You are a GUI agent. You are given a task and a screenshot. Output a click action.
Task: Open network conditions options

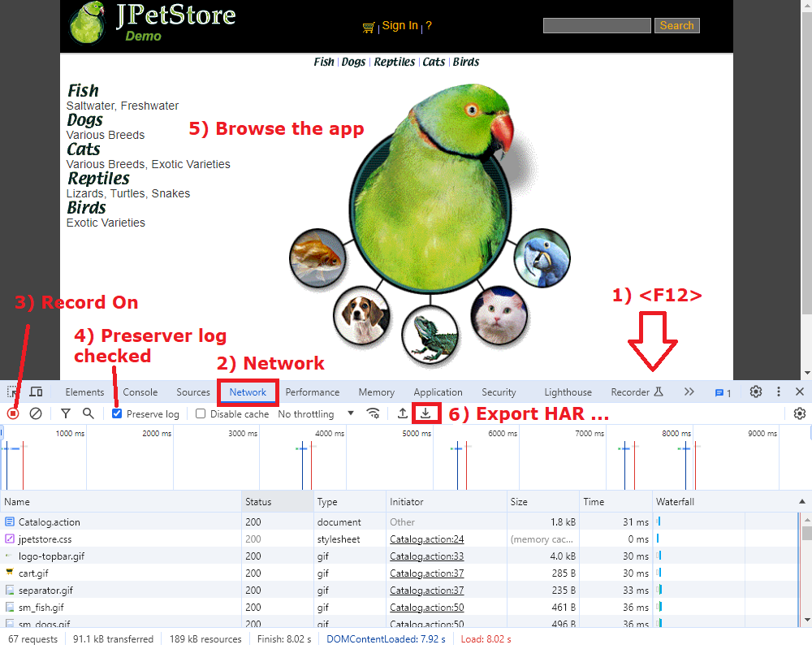(374, 413)
